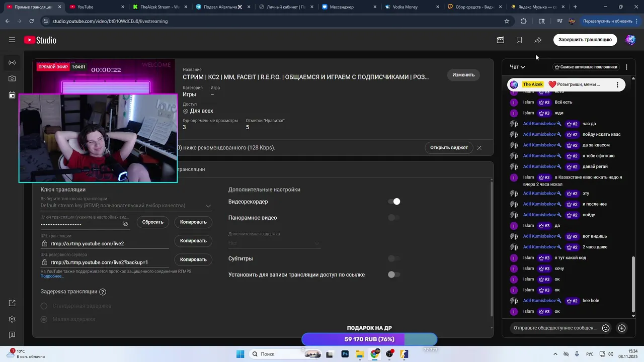Open the channel account avatar menu

tap(630, 40)
